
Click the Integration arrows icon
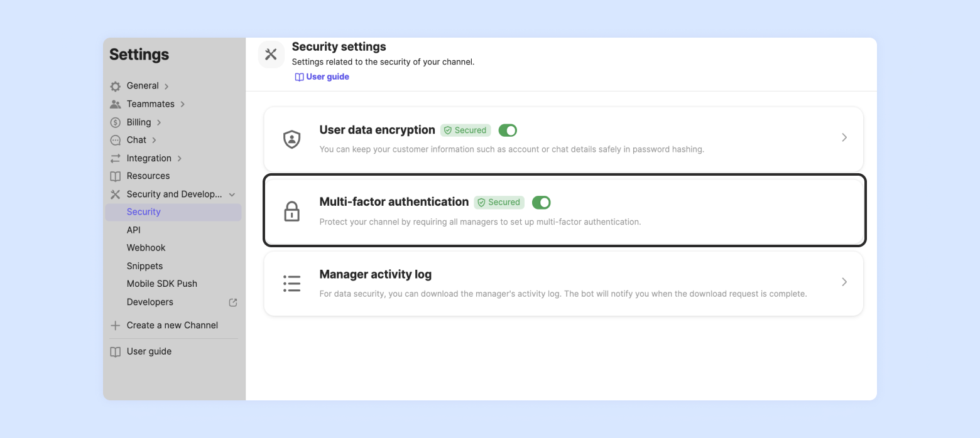pyautogui.click(x=116, y=158)
